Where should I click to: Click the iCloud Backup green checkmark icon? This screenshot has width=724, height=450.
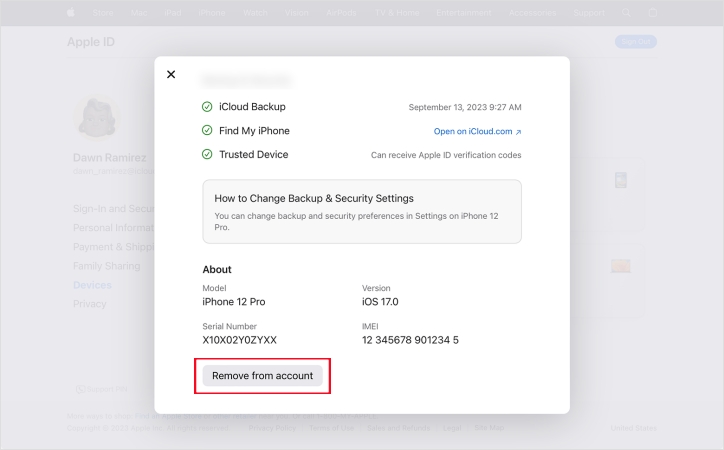[207, 107]
